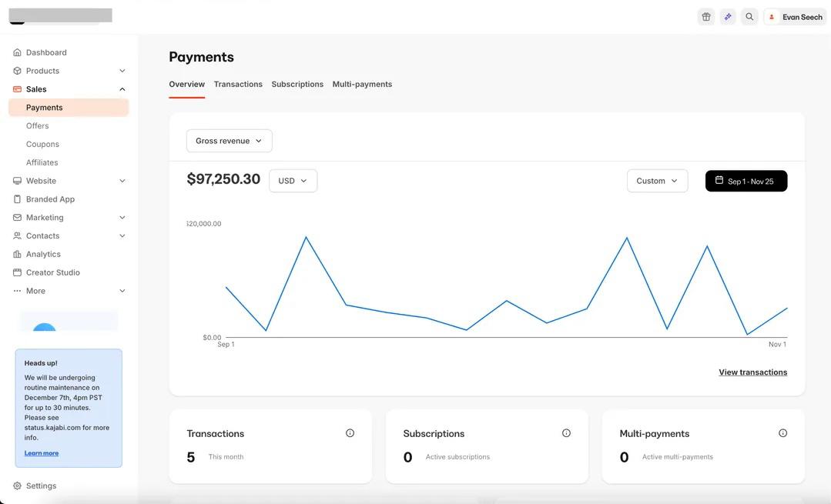Click the Subscriptions card info icon
Viewport: 831px width, 504px height.
[x=566, y=433]
